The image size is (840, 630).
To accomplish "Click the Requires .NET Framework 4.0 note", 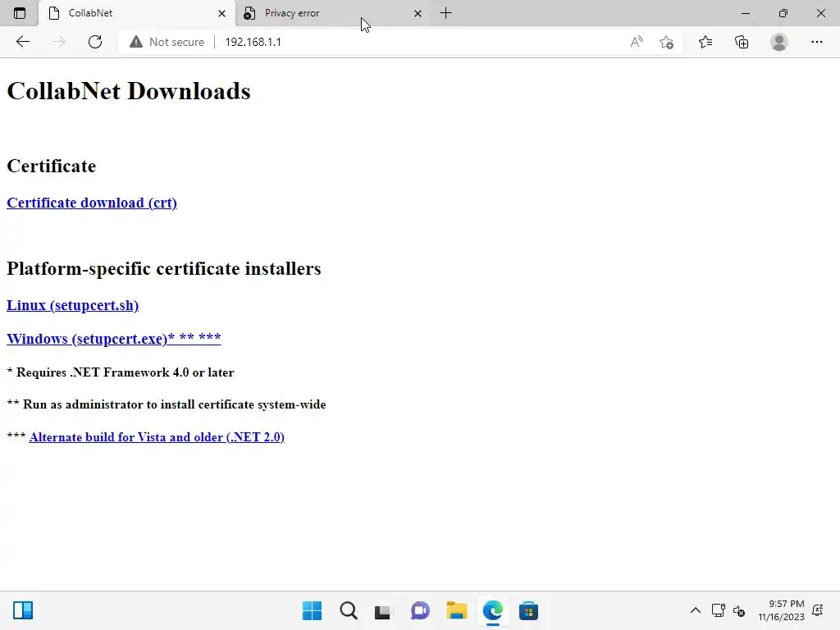I will click(x=121, y=372).
